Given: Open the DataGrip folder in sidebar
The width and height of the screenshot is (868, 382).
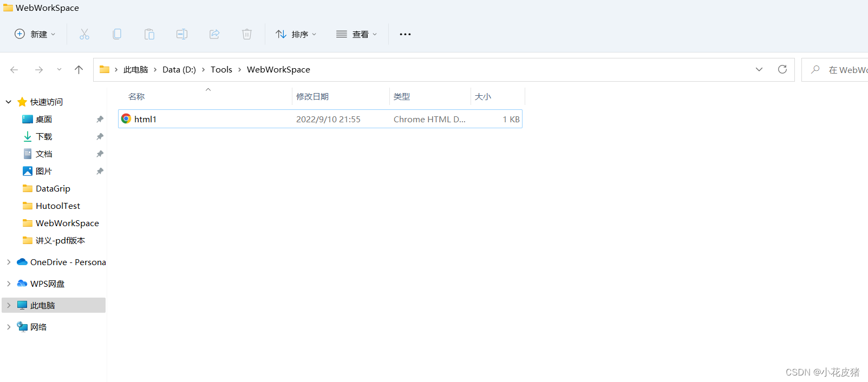Looking at the screenshot, I should (x=53, y=188).
